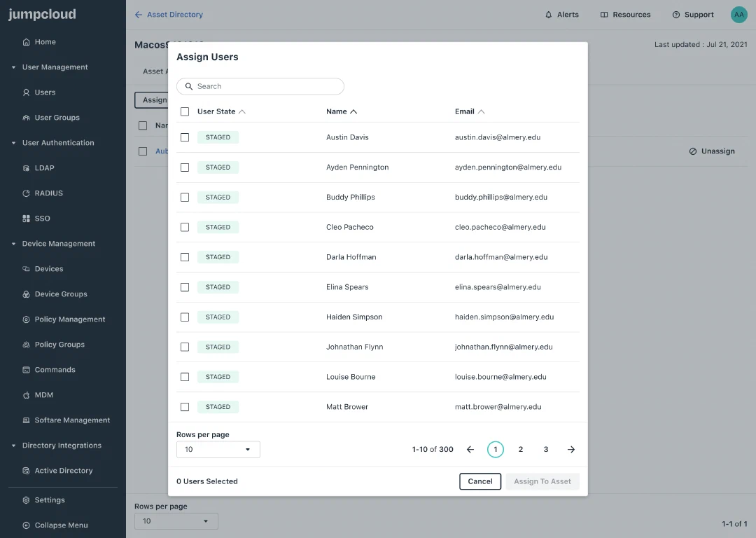756x538 pixels.
Task: Collapse the User Management section
Action: [13, 67]
